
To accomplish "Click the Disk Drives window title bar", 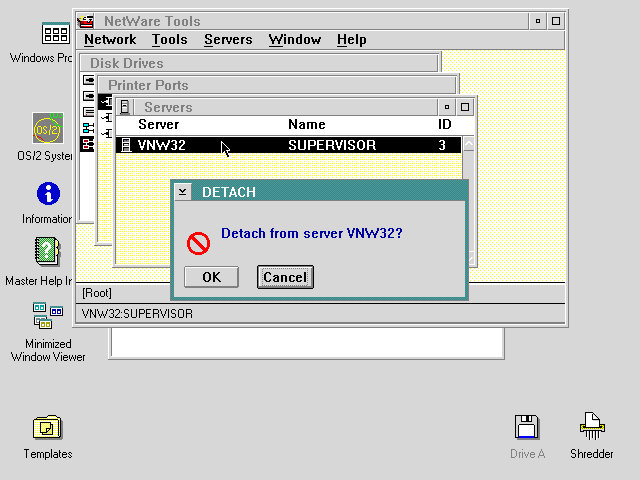I will tap(259, 63).
